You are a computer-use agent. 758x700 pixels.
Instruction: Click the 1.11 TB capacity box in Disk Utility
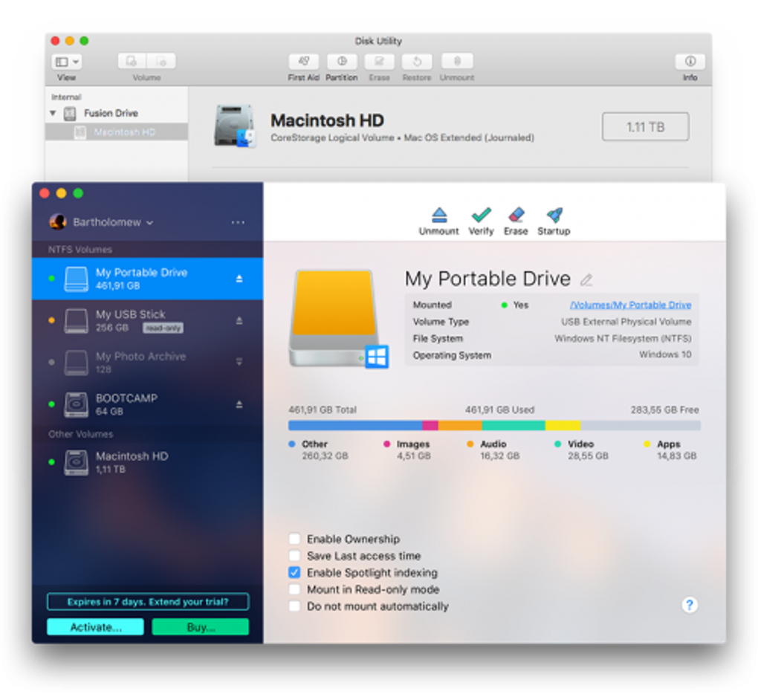(645, 126)
